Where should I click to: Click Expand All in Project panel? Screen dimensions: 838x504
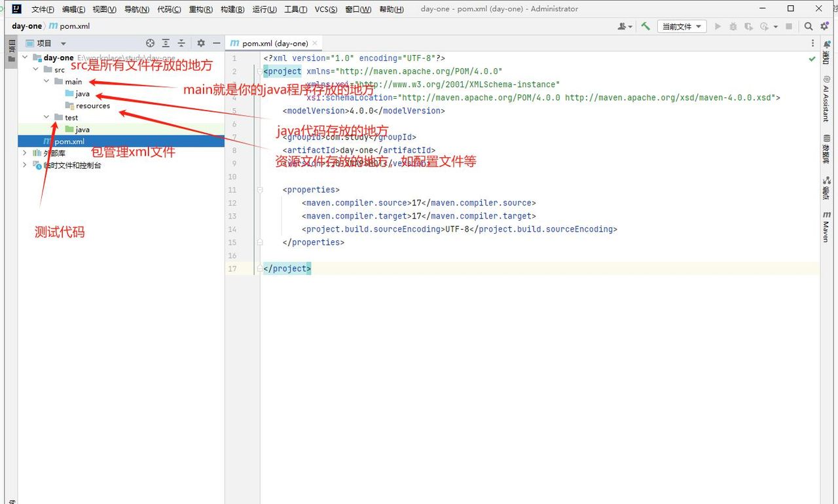[166, 43]
